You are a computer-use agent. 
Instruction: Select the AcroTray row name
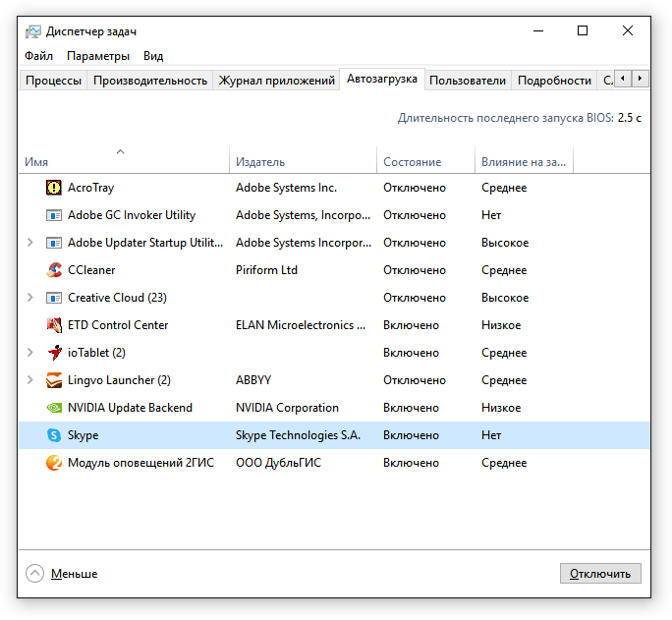click(90, 188)
